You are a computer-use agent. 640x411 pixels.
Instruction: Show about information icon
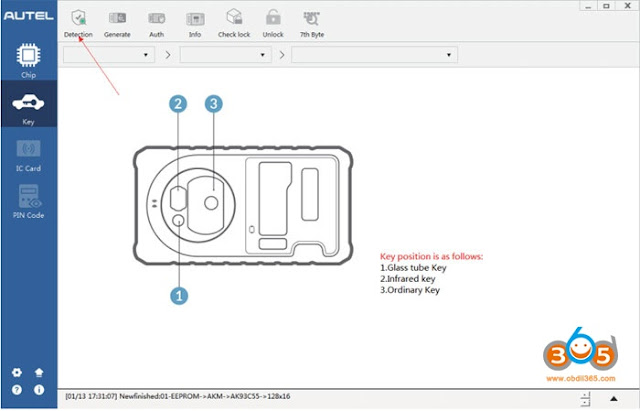pyautogui.click(x=39, y=390)
